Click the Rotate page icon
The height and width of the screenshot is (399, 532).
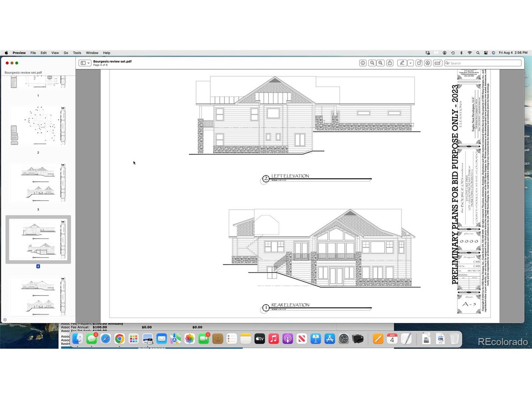coord(419,63)
